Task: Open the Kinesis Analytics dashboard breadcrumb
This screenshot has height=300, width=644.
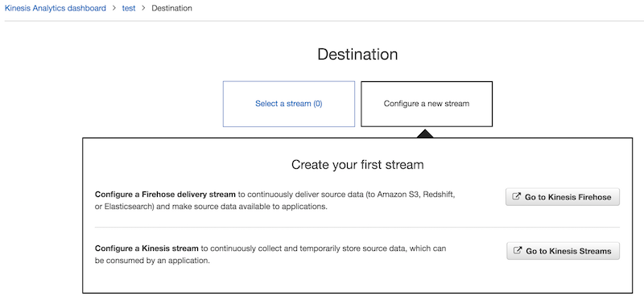Action: tap(55, 8)
